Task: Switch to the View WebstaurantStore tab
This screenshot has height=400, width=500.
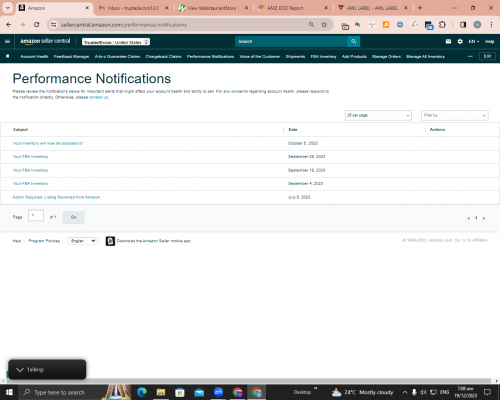Action: click(x=213, y=8)
